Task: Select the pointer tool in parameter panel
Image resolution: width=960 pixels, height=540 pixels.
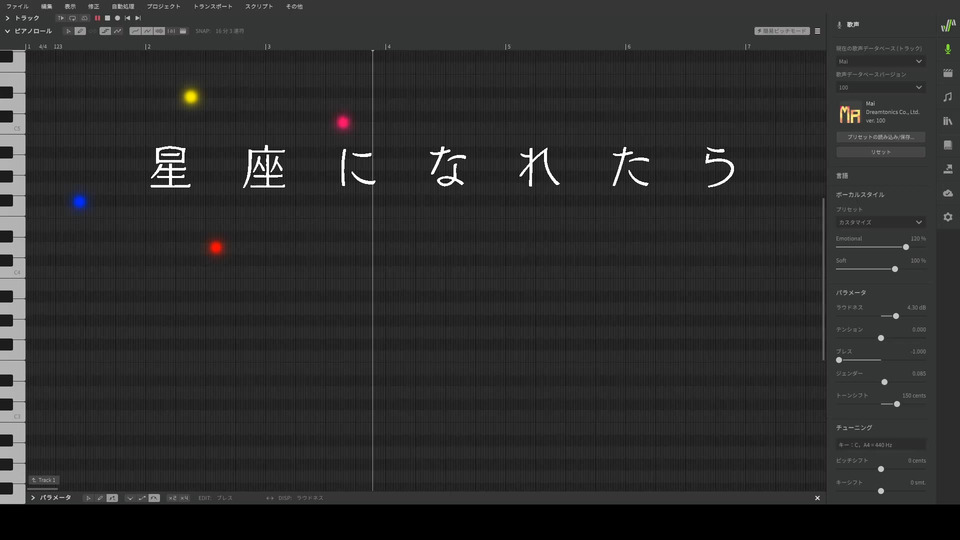Action: 88,498
